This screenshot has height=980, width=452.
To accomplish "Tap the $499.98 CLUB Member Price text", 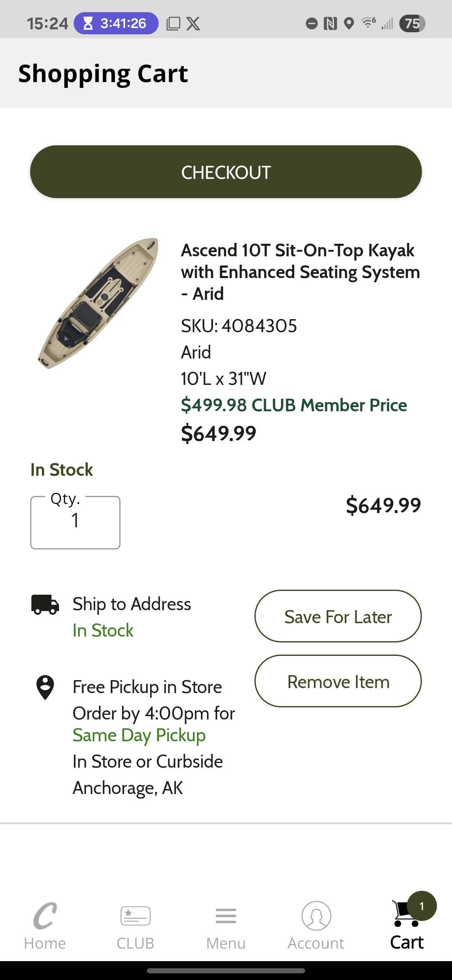I will tap(293, 405).
